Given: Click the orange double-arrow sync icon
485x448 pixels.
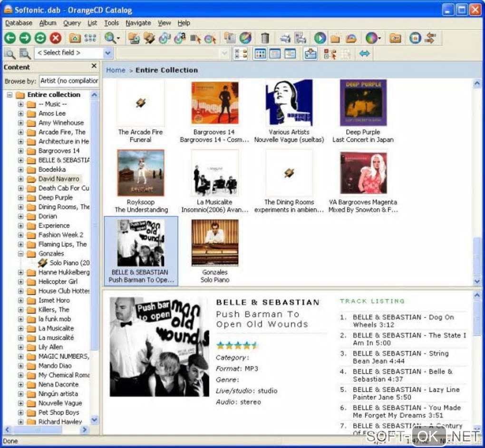Looking at the screenshot, I should coord(430,38).
